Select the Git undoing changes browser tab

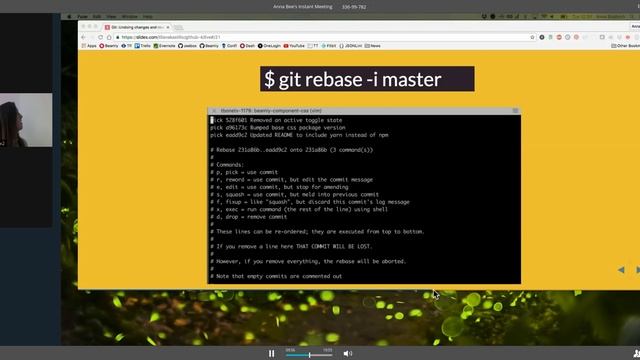[137, 27]
